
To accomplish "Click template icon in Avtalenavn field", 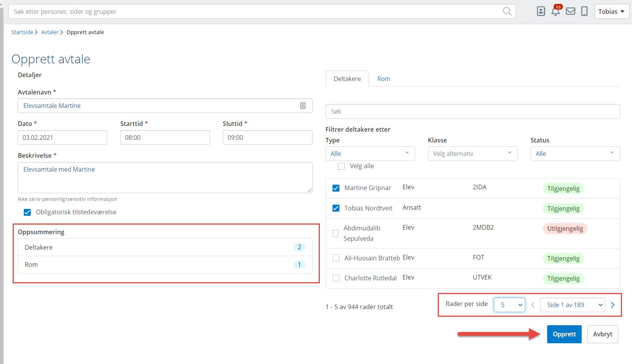I will (303, 106).
